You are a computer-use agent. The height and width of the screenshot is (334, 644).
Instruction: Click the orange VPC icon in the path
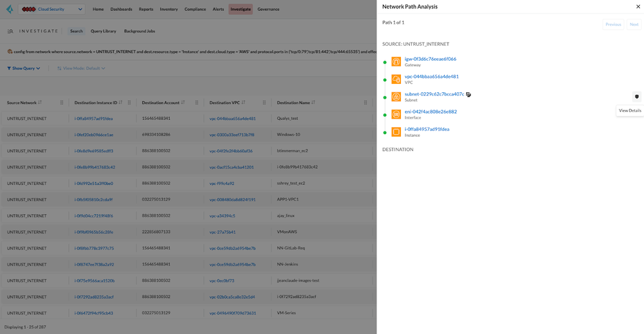pyautogui.click(x=396, y=79)
